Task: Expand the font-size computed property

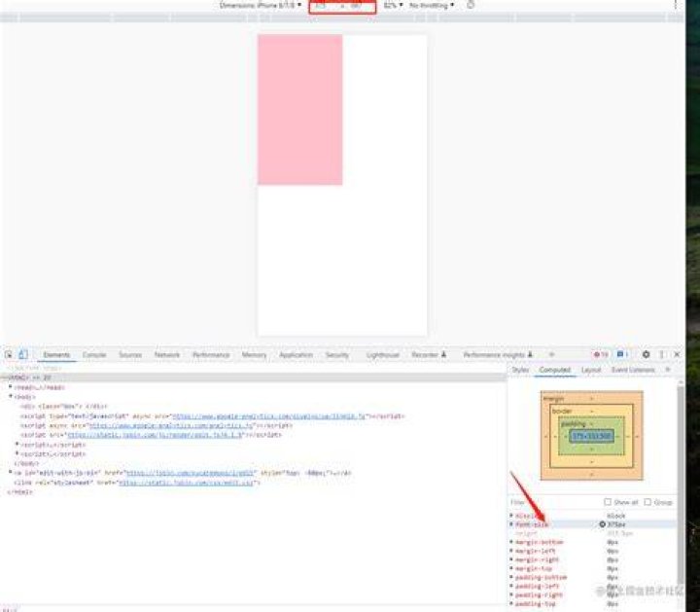Action: pyautogui.click(x=511, y=524)
